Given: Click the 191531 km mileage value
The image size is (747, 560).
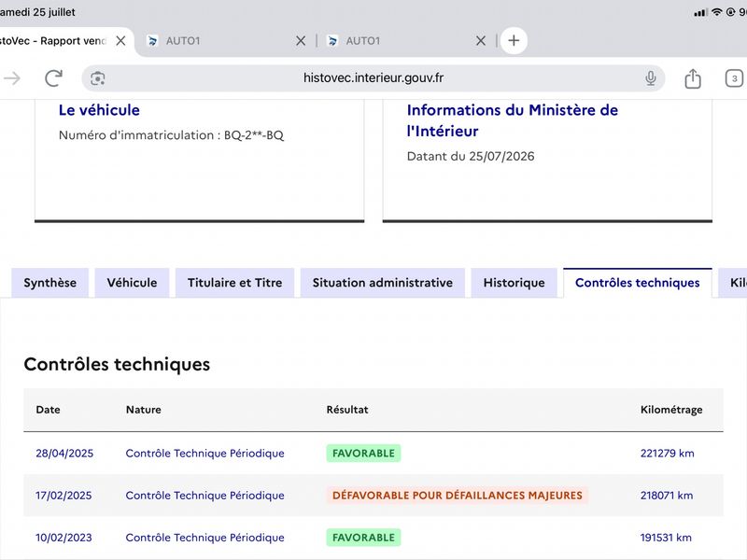Looking at the screenshot, I should 666,538.
